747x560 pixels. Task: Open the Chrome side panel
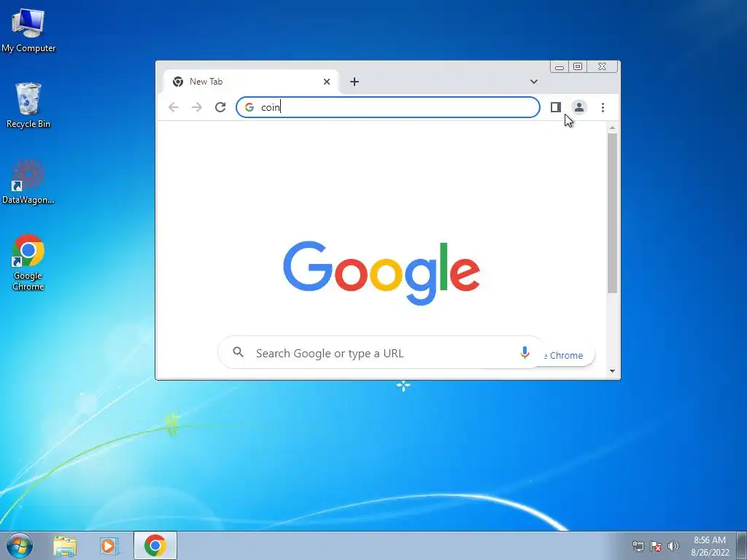tap(555, 107)
